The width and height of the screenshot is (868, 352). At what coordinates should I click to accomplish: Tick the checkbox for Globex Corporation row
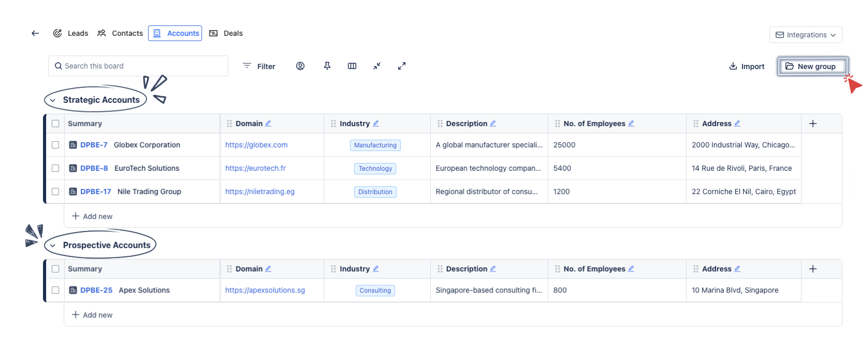(55, 145)
